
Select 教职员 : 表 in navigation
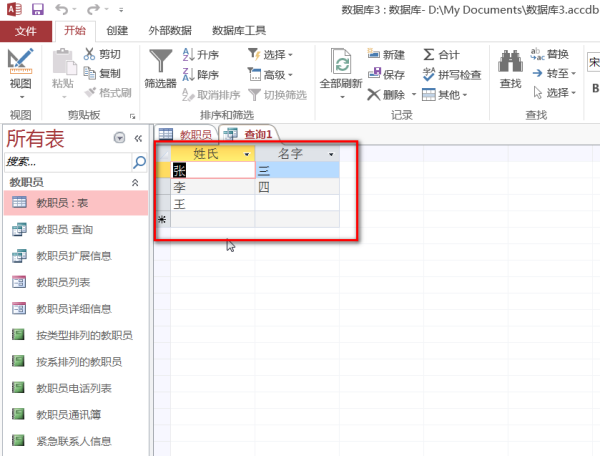pyautogui.click(x=76, y=203)
